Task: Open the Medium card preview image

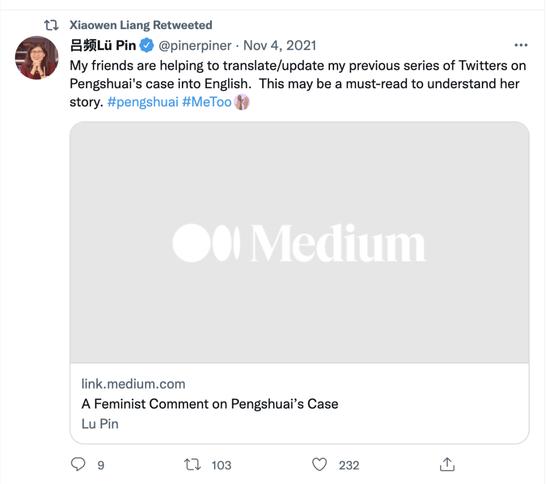Action: coord(300,242)
